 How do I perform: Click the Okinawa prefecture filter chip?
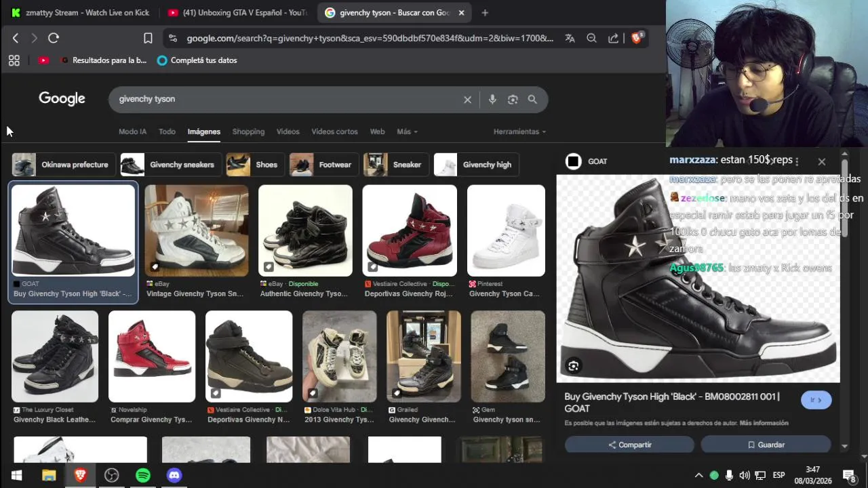(x=62, y=165)
